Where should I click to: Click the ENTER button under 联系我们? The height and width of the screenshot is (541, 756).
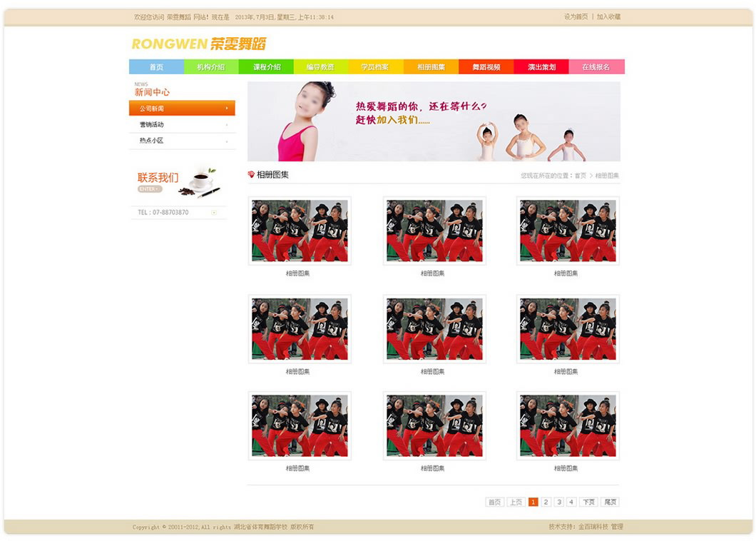(150, 189)
